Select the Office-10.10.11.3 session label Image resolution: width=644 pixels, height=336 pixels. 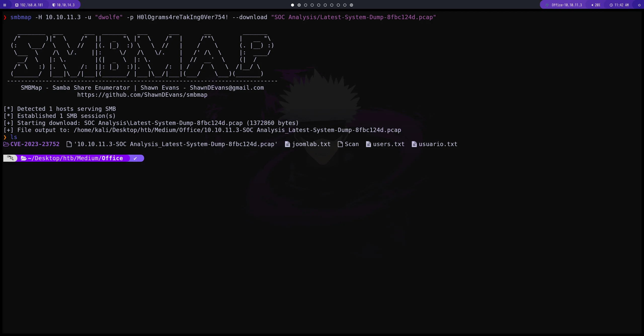pyautogui.click(x=567, y=5)
